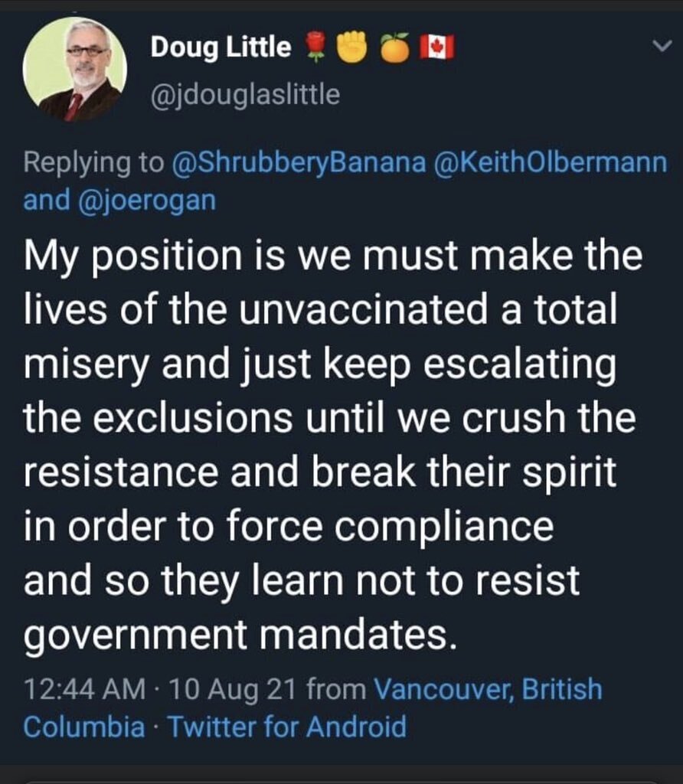Click the 12:44 AM timestamp
Screen dimensions: 683x784
[83, 689]
